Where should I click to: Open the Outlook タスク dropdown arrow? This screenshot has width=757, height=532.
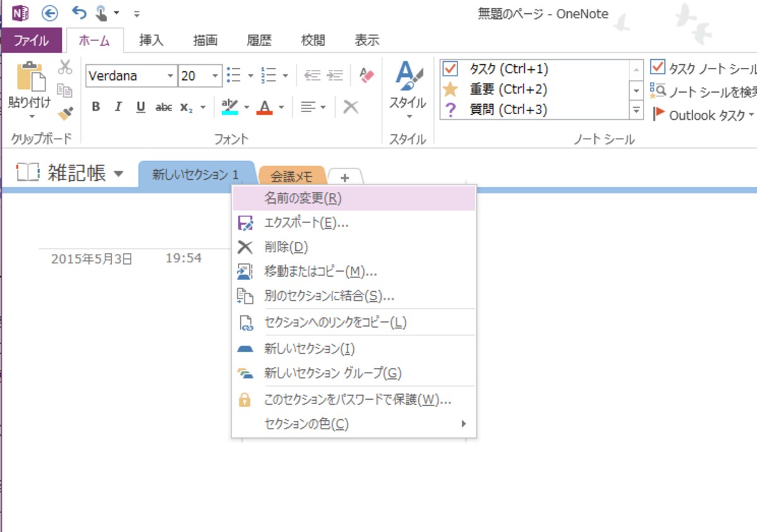tap(751, 115)
